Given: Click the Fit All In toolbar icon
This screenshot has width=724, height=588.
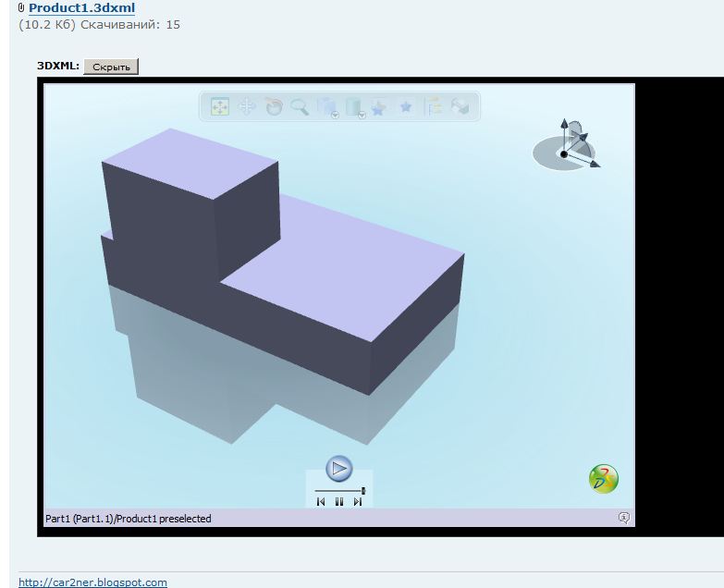Looking at the screenshot, I should pyautogui.click(x=220, y=106).
